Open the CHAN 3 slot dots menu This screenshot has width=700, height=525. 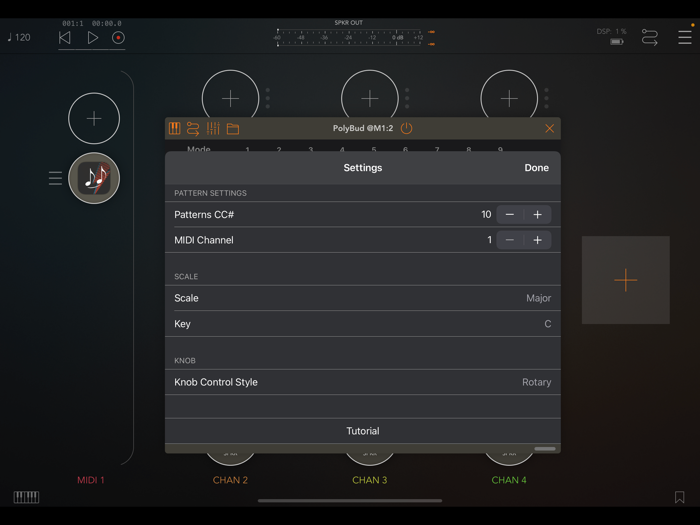pos(407,98)
